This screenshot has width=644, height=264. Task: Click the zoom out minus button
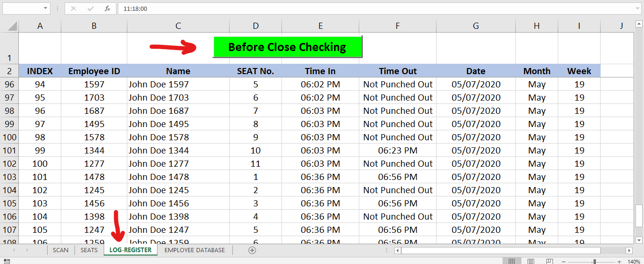570,262
